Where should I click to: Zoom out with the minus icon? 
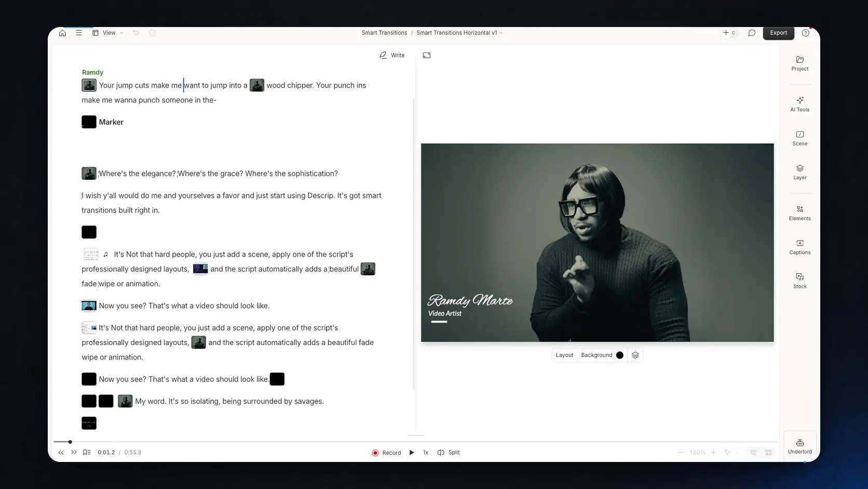681,453
